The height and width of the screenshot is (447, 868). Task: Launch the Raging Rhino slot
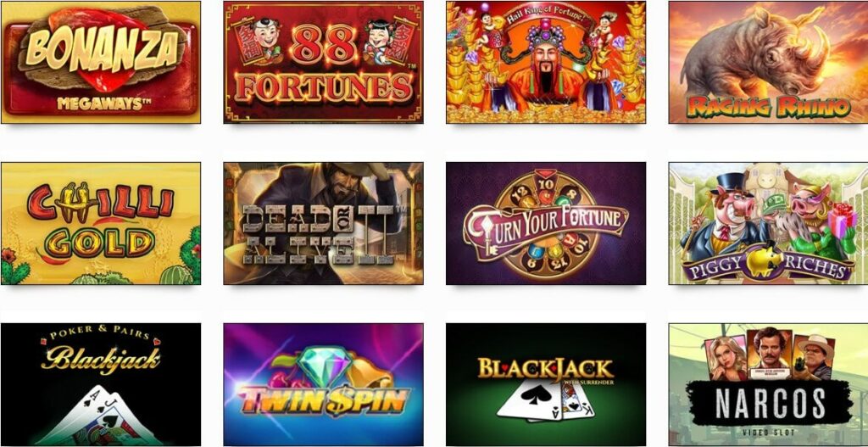(x=768, y=62)
